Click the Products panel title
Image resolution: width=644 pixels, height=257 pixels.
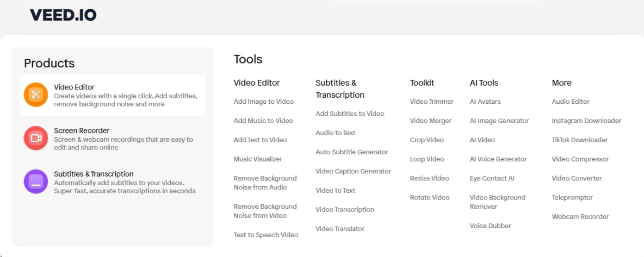[49, 63]
